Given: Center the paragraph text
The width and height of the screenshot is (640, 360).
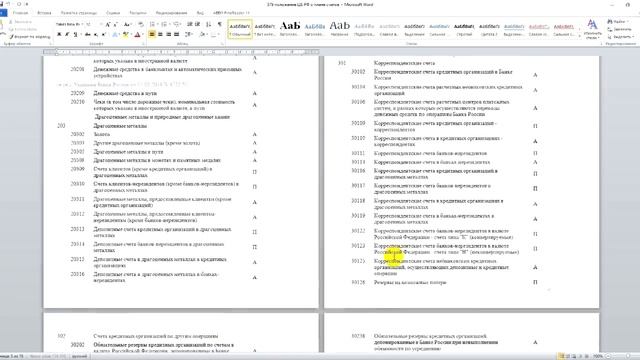Looking at the screenshot, I should point(160,35).
